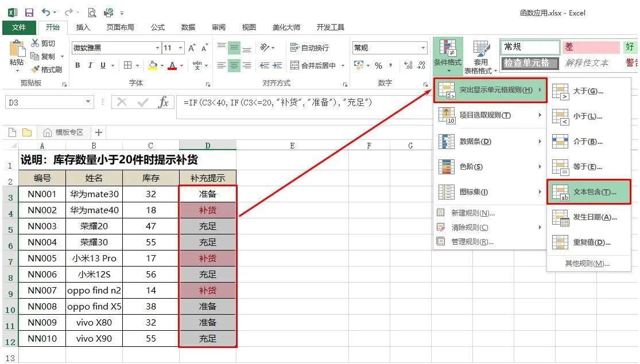640x364 pixels.
Task: Click 新建规则 (New Rule)
Action: (490, 213)
